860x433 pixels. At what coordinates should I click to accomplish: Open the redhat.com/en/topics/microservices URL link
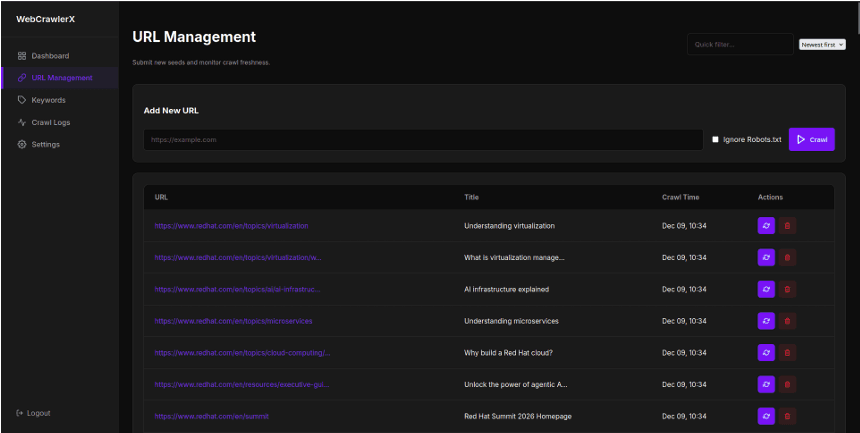[x=233, y=321]
